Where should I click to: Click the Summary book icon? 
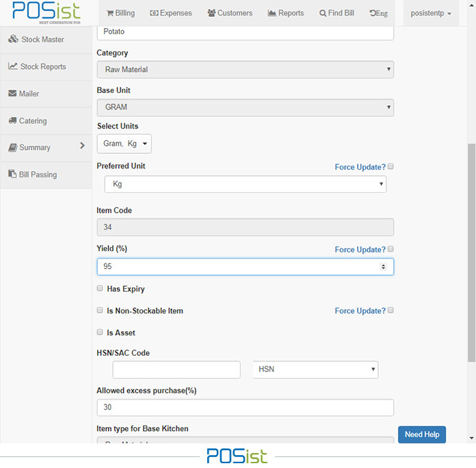pyautogui.click(x=13, y=148)
